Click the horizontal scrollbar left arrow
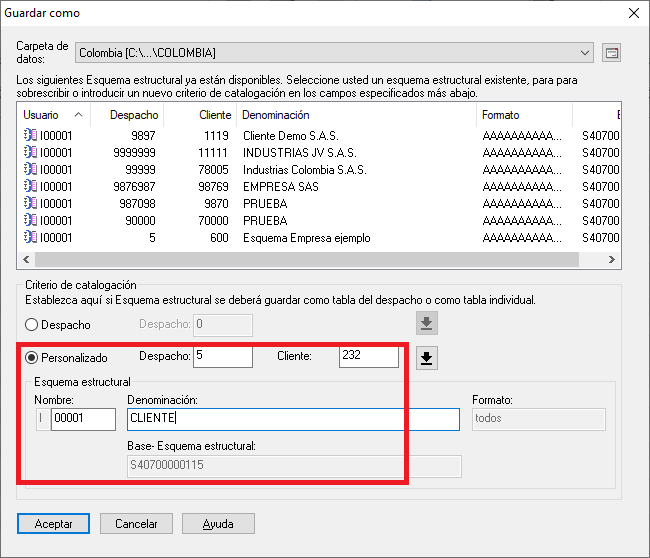The height and width of the screenshot is (558, 650). 26,260
